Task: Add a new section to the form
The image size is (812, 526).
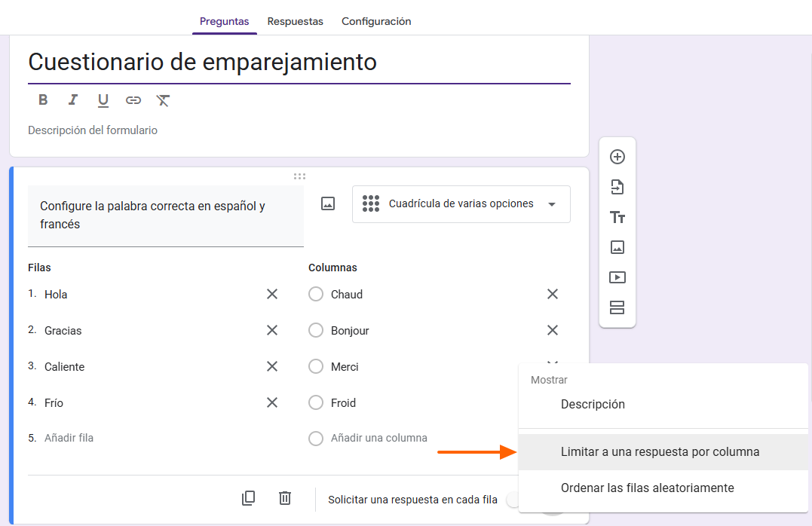Action: 617,307
